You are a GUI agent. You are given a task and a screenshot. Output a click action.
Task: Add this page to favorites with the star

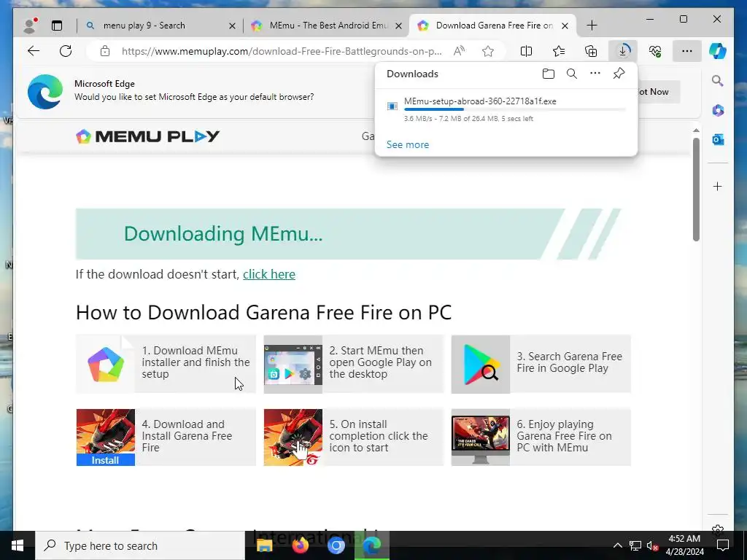click(488, 52)
